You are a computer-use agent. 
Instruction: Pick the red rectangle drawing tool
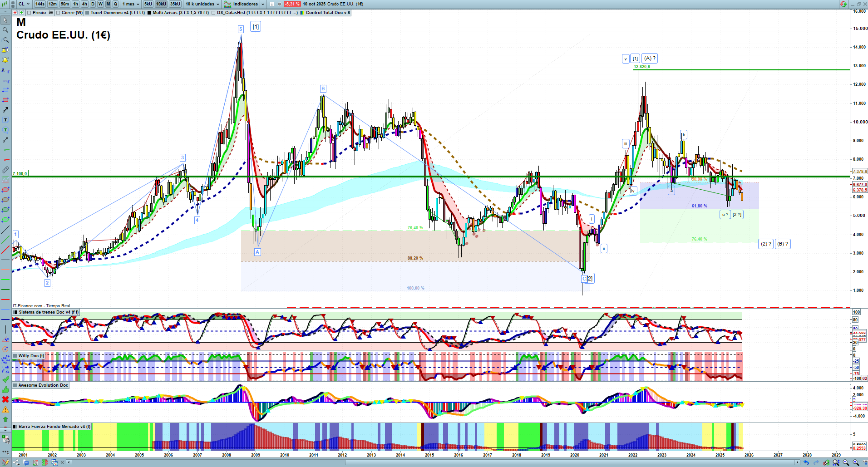click(5, 100)
